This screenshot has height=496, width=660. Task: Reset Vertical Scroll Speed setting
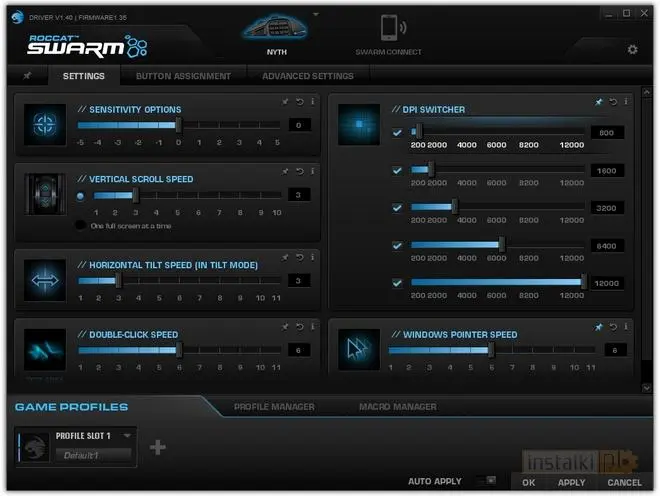coord(299,171)
